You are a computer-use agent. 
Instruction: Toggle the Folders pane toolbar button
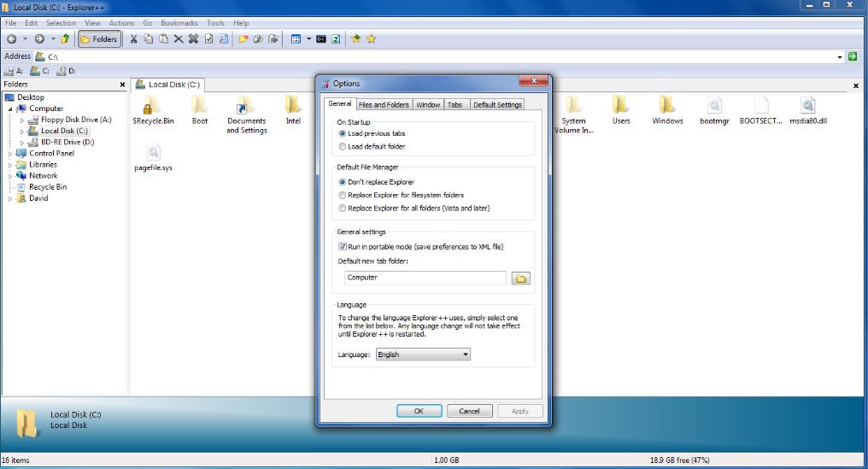pyautogui.click(x=99, y=38)
